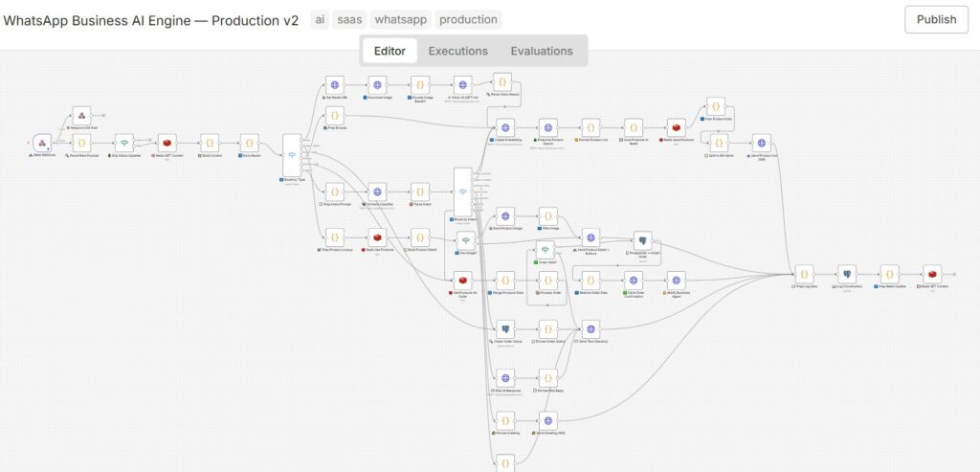
Task: Select the Format Greeting node
Action: [x=505, y=420]
